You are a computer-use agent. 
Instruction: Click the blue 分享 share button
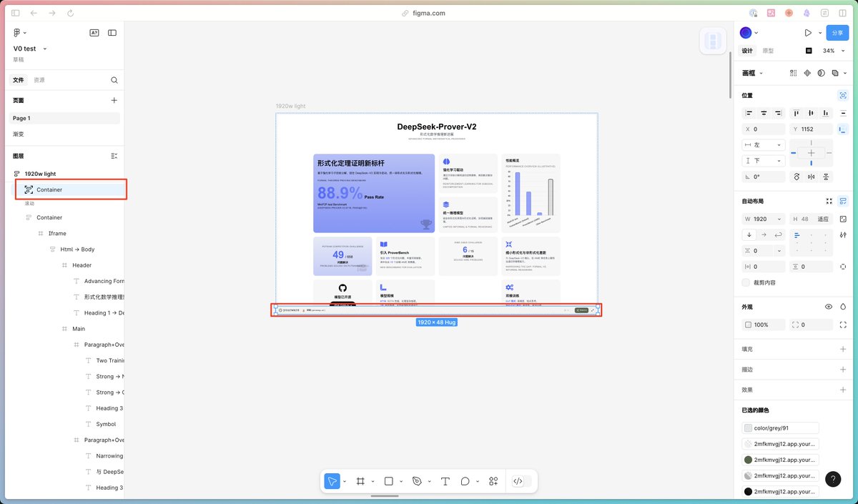tap(837, 33)
